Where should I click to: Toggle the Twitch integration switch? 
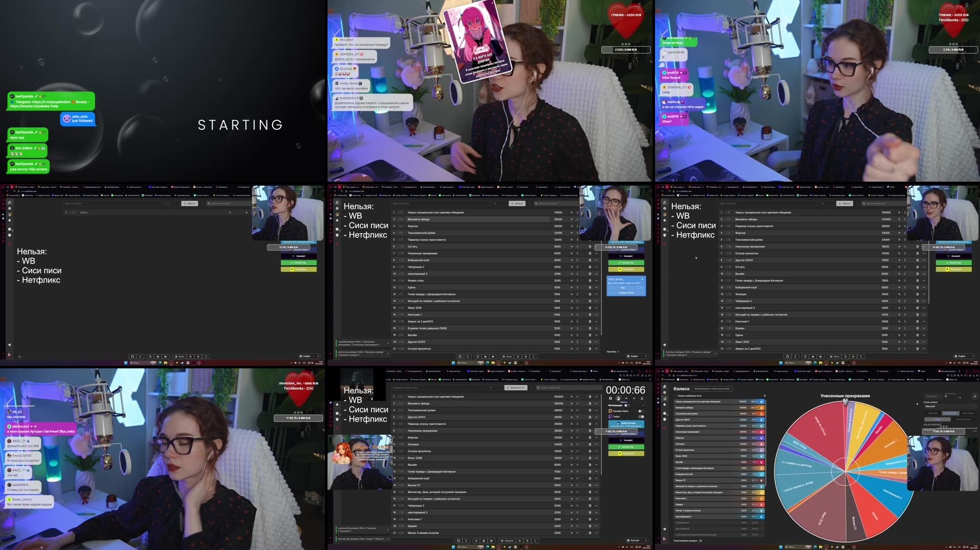(x=641, y=416)
